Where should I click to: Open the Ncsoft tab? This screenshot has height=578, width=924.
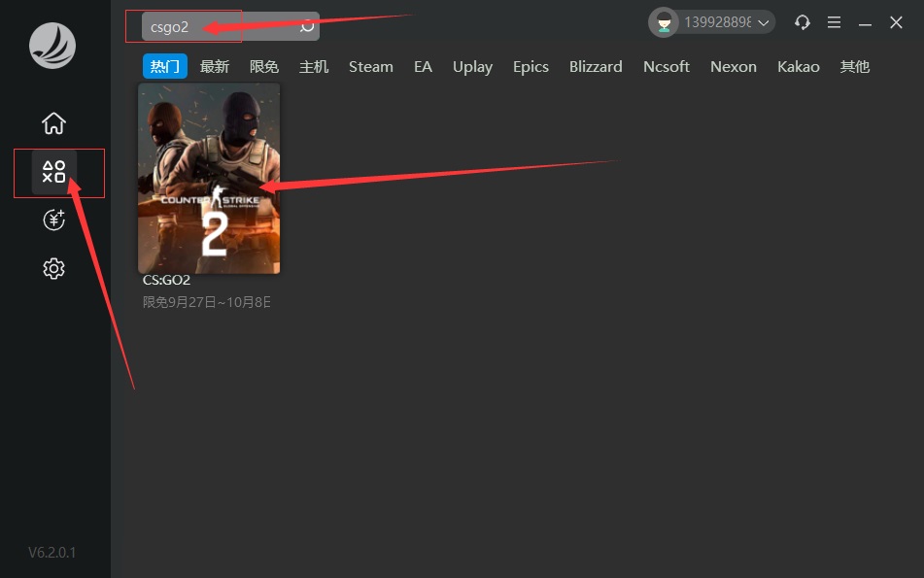667,67
